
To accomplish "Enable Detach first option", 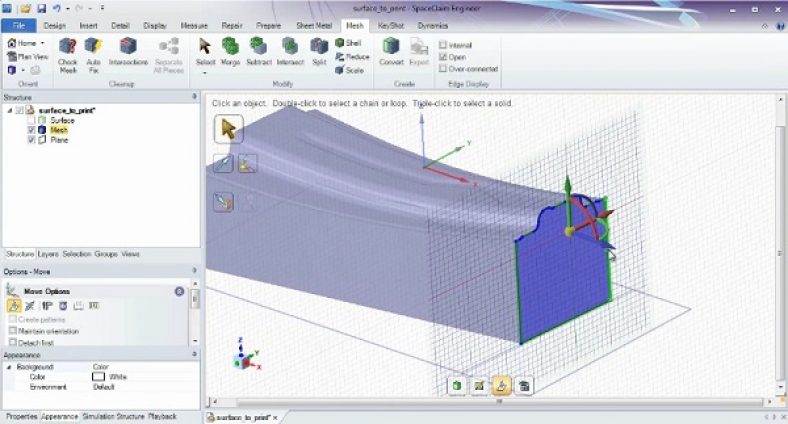I will coord(13,342).
